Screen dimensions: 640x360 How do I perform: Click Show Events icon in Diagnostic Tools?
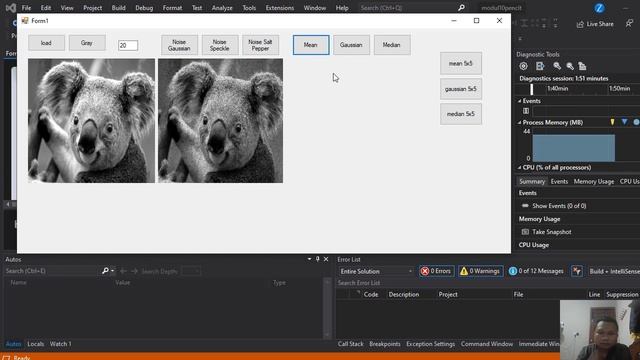point(525,206)
